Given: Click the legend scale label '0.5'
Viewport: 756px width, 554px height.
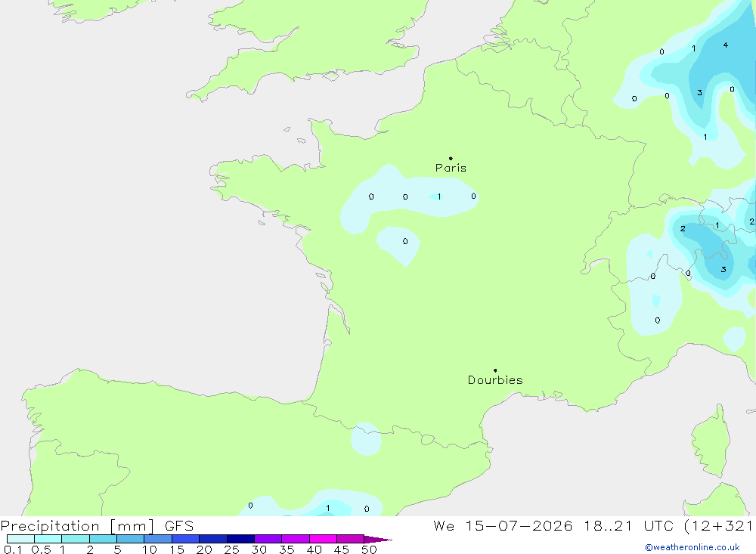Looking at the screenshot, I should (x=41, y=549).
